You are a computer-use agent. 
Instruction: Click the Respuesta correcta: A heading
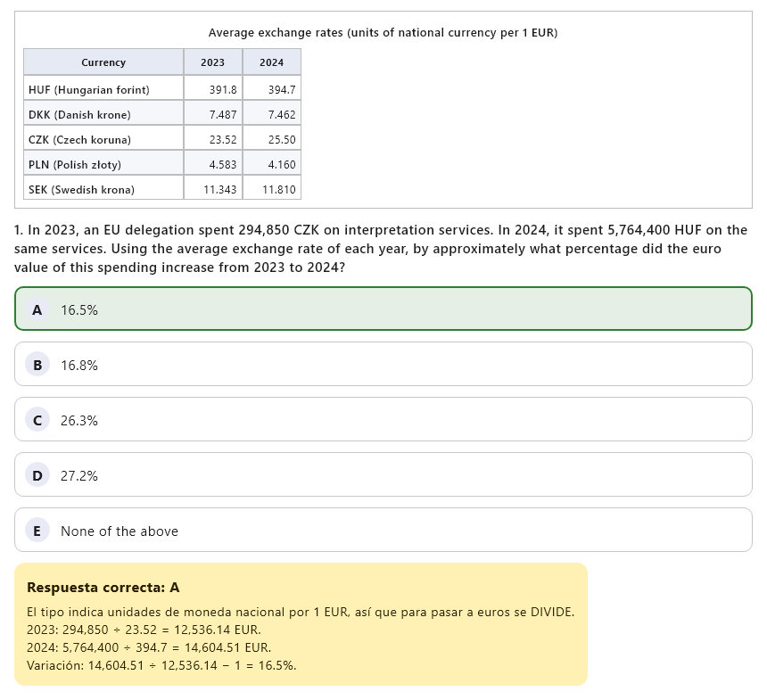[103, 587]
